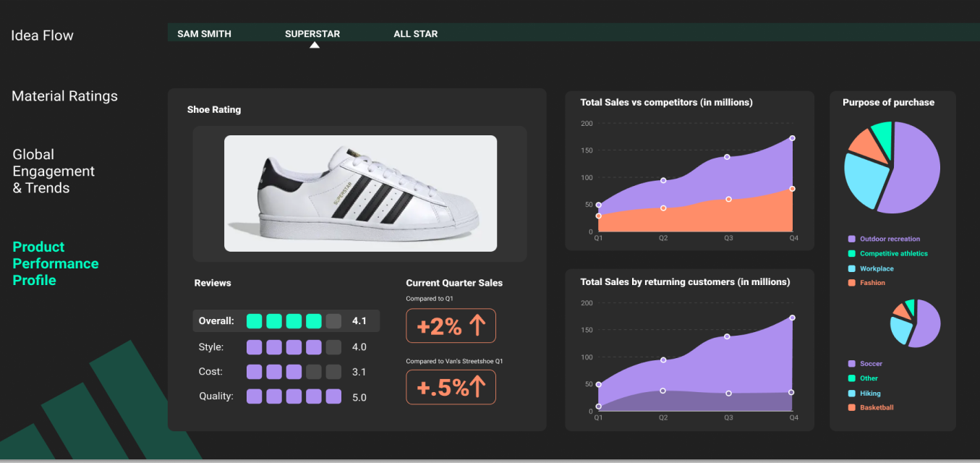Switch to the SAM SMITH tab

coord(204,34)
